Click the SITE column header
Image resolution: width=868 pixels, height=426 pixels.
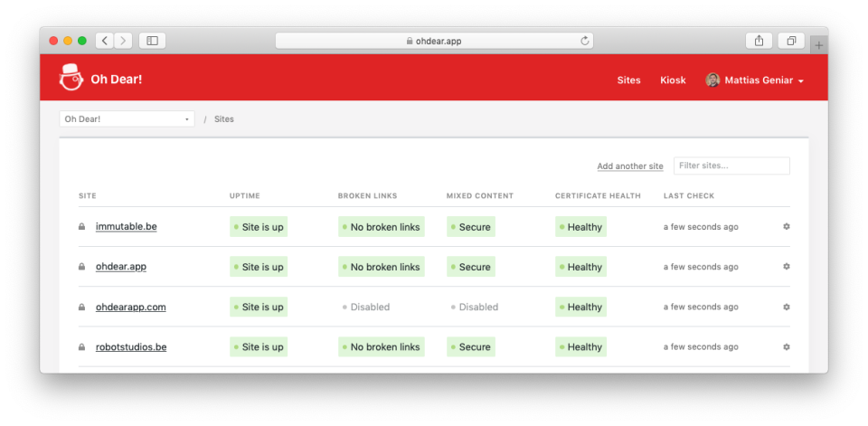coord(88,195)
